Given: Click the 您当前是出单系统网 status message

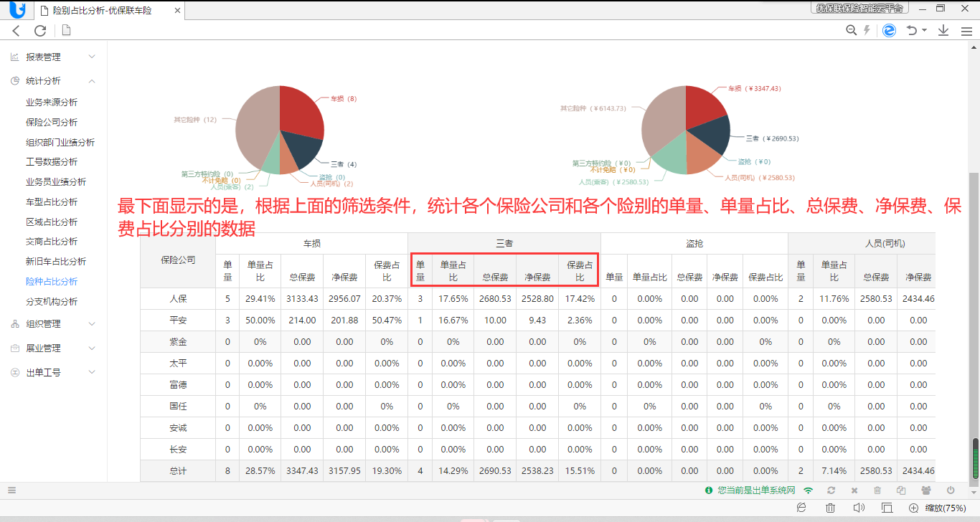Looking at the screenshot, I should (x=756, y=490).
